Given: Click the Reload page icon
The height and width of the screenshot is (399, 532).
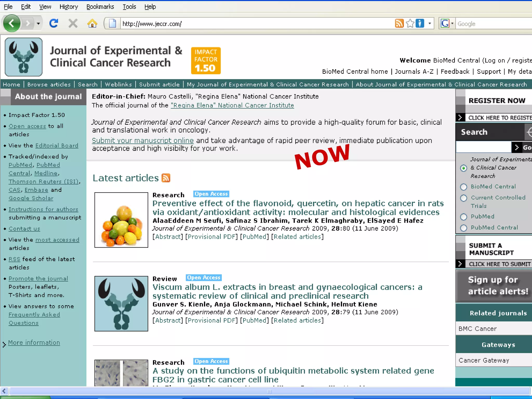Looking at the screenshot, I should pos(54,24).
